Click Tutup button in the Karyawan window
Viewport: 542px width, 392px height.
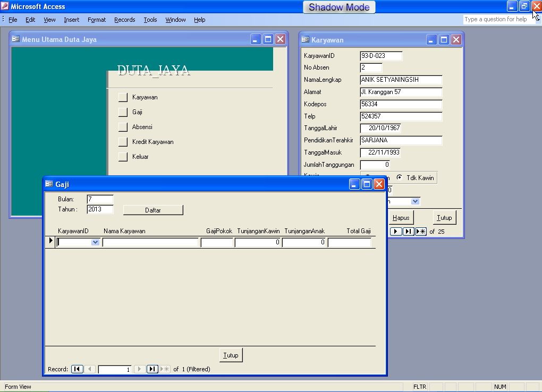(x=444, y=218)
